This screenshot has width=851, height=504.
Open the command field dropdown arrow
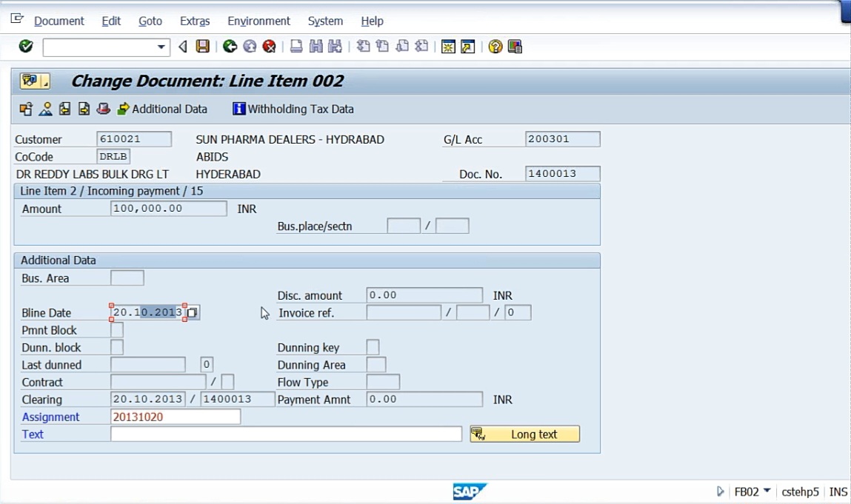pos(161,47)
